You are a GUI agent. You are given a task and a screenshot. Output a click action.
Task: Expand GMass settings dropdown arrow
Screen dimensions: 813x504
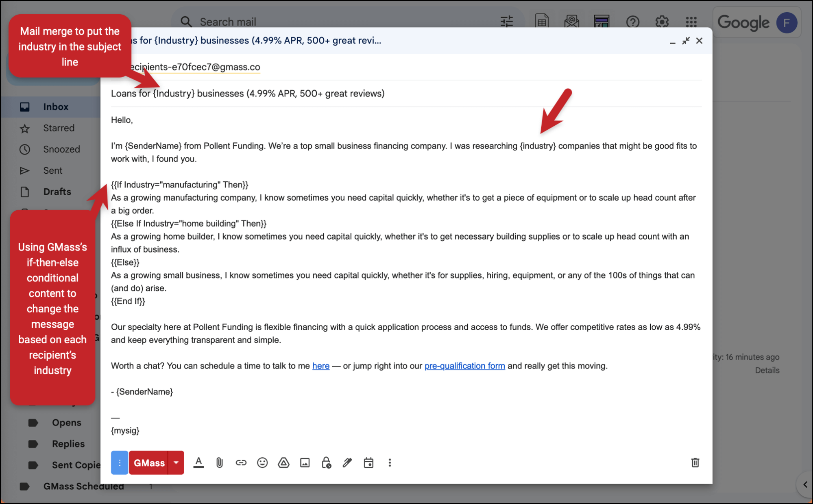coord(176,463)
